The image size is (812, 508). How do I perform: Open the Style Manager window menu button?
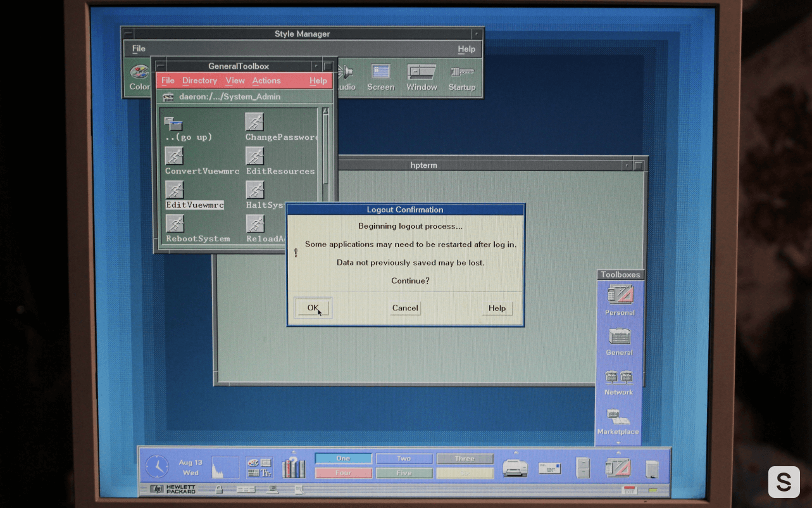point(128,34)
